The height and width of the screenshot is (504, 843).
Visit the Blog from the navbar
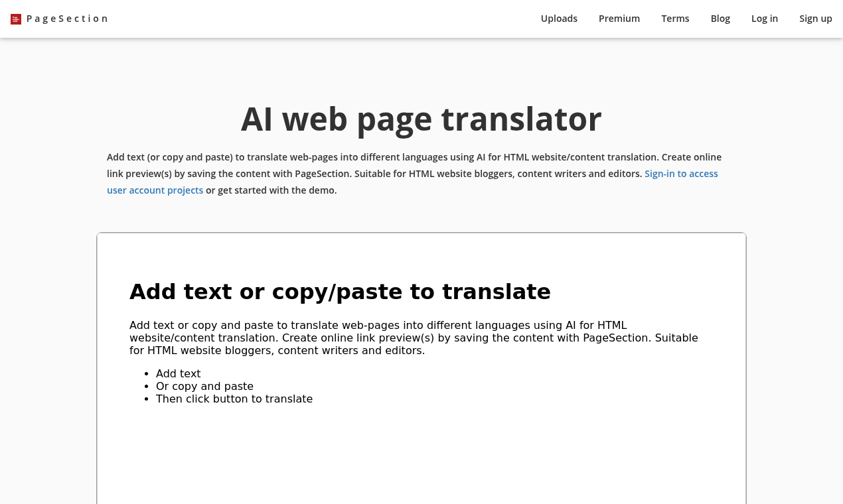720,19
